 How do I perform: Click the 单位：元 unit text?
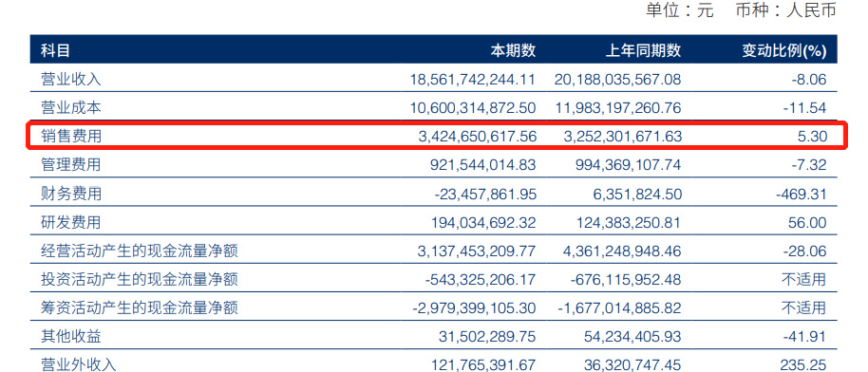tap(680, 10)
